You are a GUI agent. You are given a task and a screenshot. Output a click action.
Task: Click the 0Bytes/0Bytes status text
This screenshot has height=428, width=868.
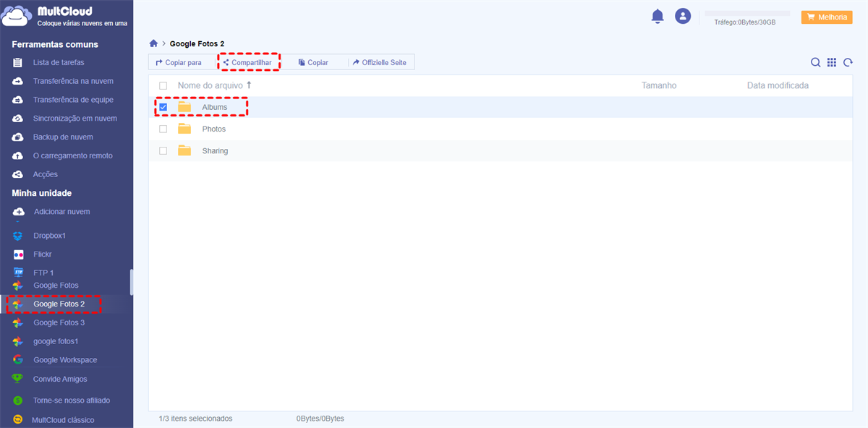coord(320,419)
